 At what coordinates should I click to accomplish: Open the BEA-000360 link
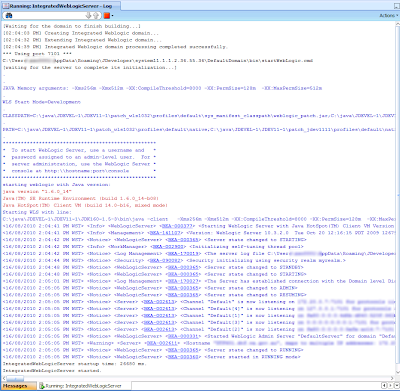pyautogui.click(x=184, y=357)
